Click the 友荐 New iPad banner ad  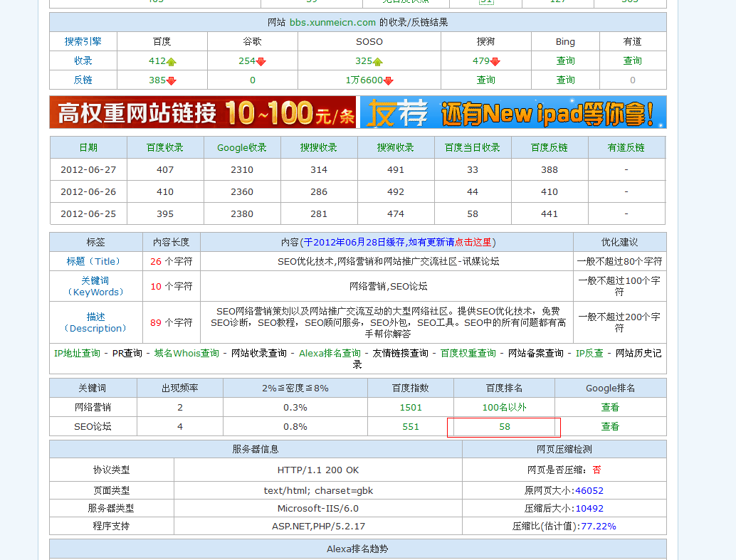(513, 112)
